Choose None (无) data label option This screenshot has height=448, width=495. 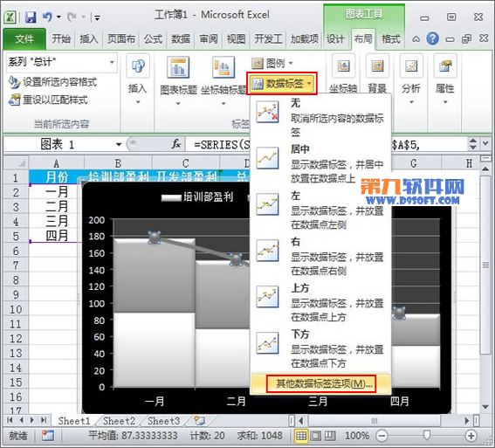click(320, 117)
